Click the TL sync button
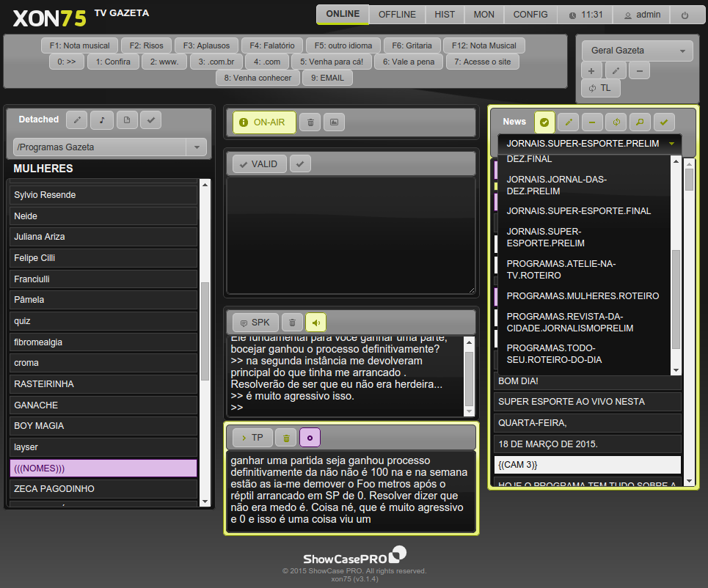This screenshot has width=708, height=588. coord(600,88)
